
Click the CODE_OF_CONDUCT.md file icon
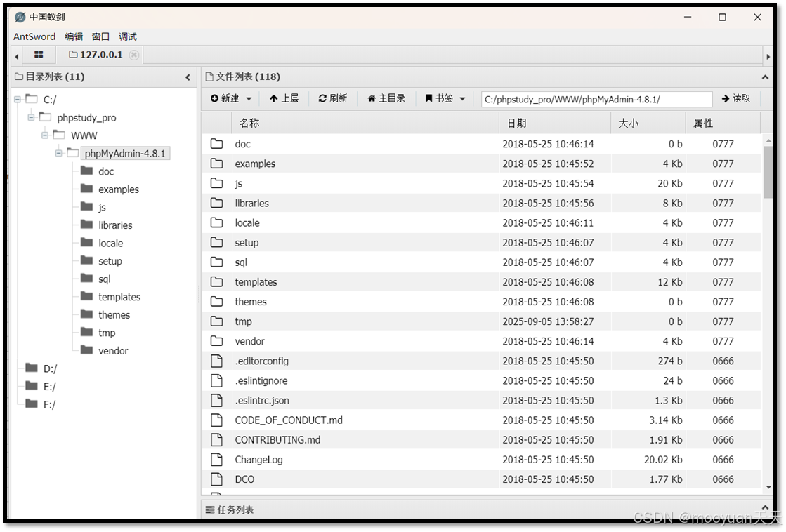(x=216, y=420)
